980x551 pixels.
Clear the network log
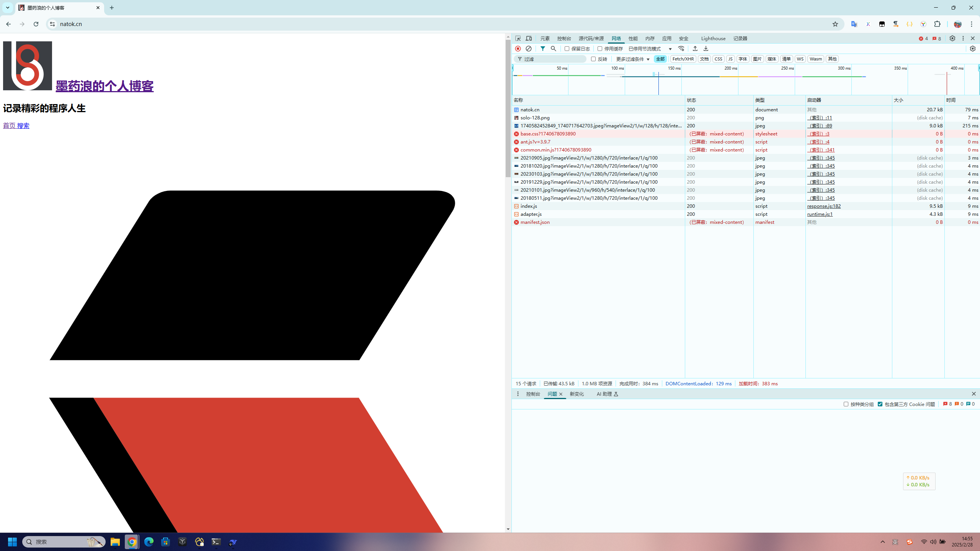click(x=529, y=49)
